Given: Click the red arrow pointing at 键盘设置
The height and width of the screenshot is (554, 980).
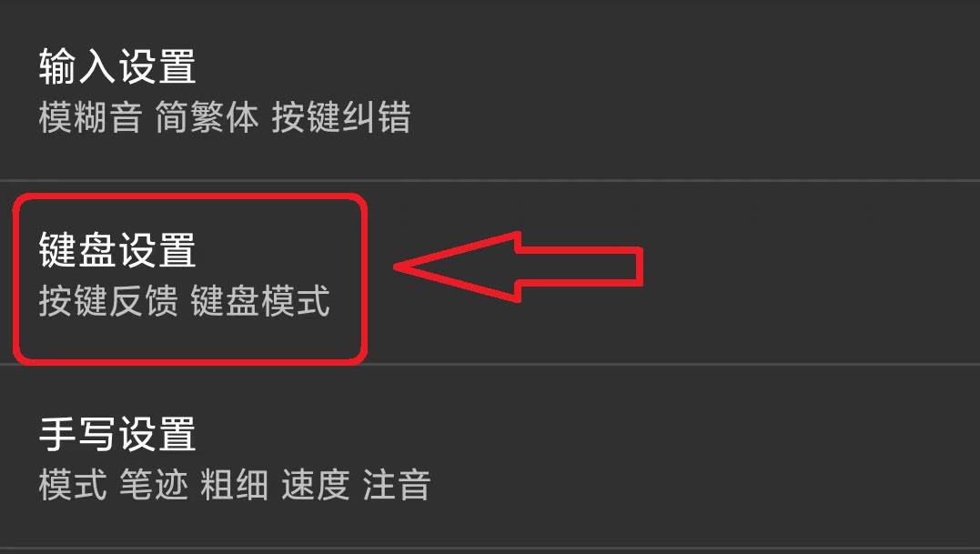Looking at the screenshot, I should coord(518,267).
